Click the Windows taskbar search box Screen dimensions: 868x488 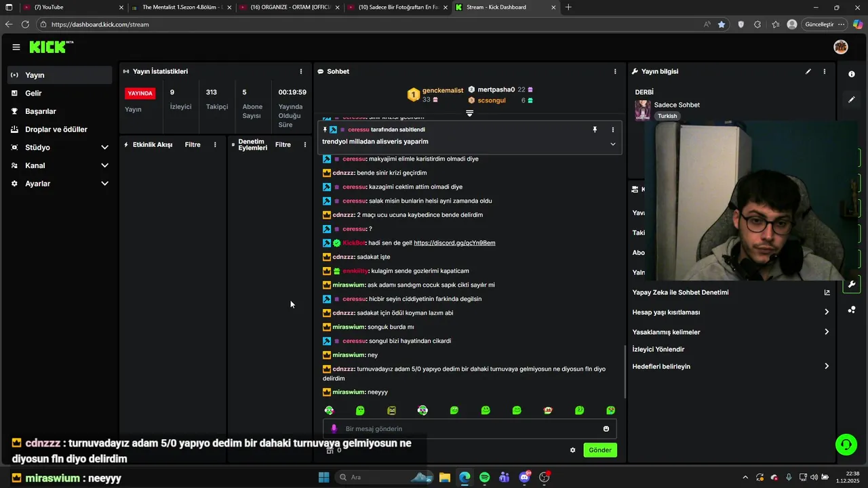[x=383, y=477]
